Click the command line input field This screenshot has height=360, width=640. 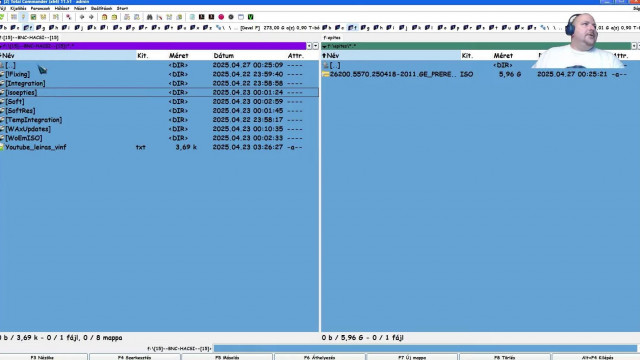point(425,349)
